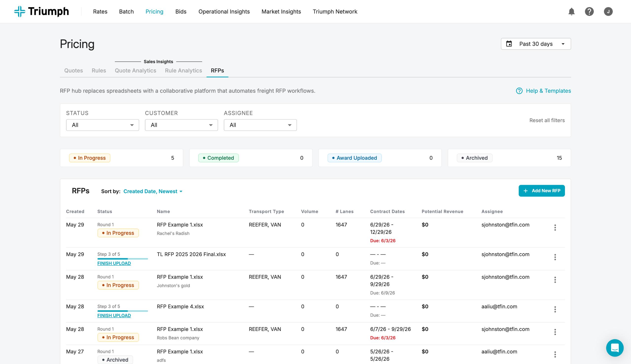Expand the Assignee filter dropdown

coord(260,125)
